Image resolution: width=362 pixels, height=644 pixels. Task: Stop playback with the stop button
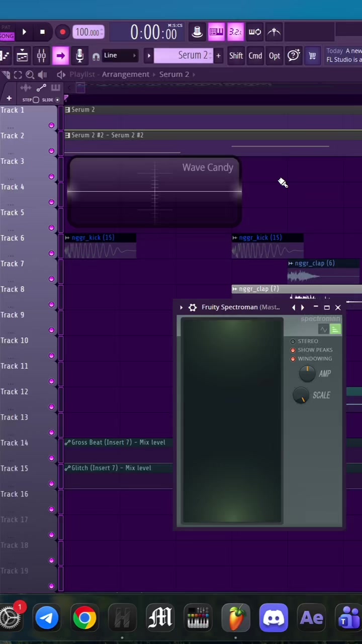42,32
